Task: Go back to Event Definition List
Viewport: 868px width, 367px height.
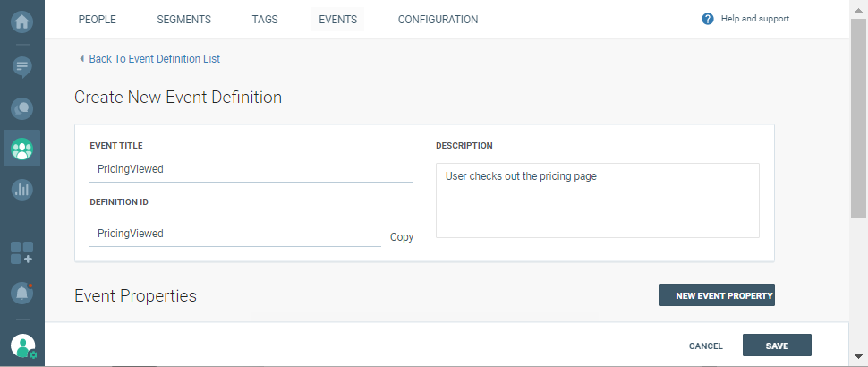Action: point(154,59)
